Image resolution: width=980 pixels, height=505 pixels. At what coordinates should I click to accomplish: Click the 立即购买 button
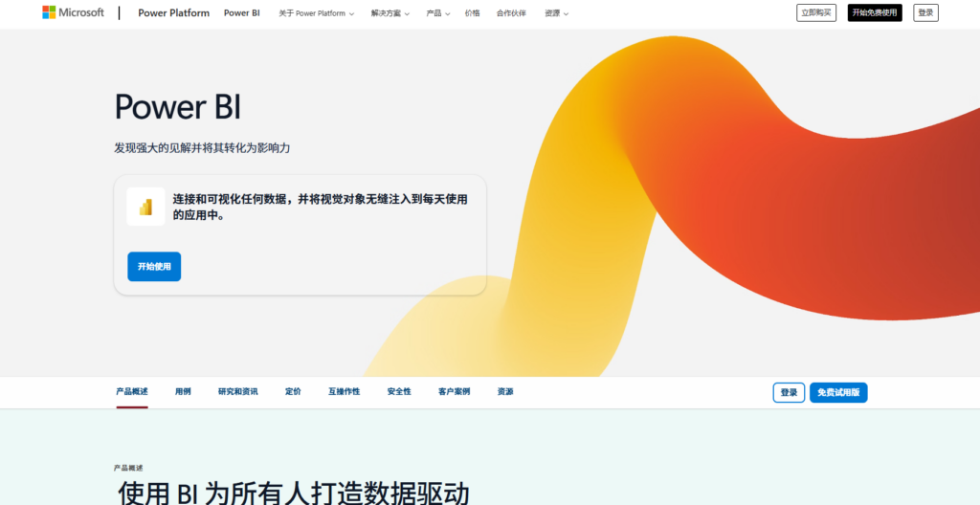click(815, 12)
